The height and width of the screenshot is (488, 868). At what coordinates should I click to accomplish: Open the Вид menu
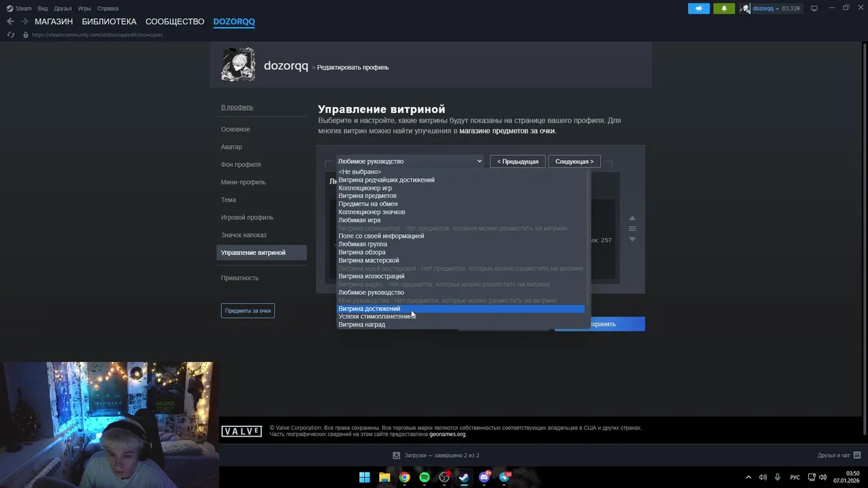(x=43, y=8)
